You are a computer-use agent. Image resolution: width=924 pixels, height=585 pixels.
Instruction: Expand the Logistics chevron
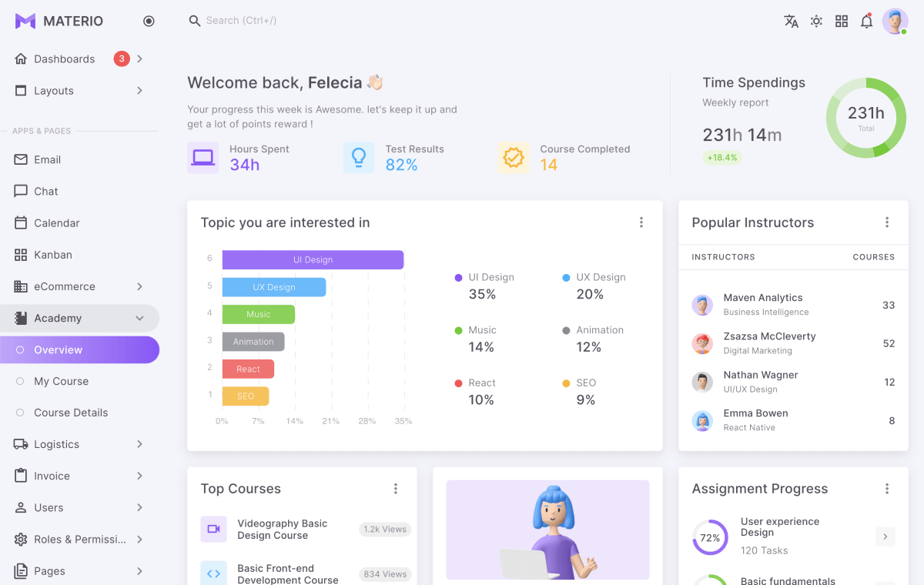(139, 444)
